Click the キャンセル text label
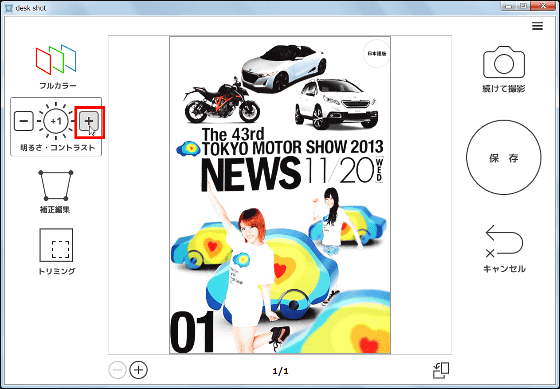 pyautogui.click(x=504, y=269)
